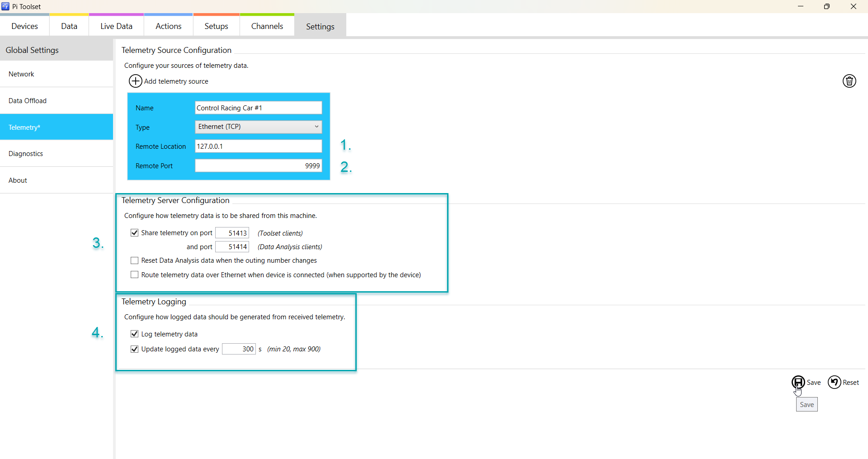Click the (Data Analysis clients) label
Viewport: 868px width, 459px height.
[290, 247]
